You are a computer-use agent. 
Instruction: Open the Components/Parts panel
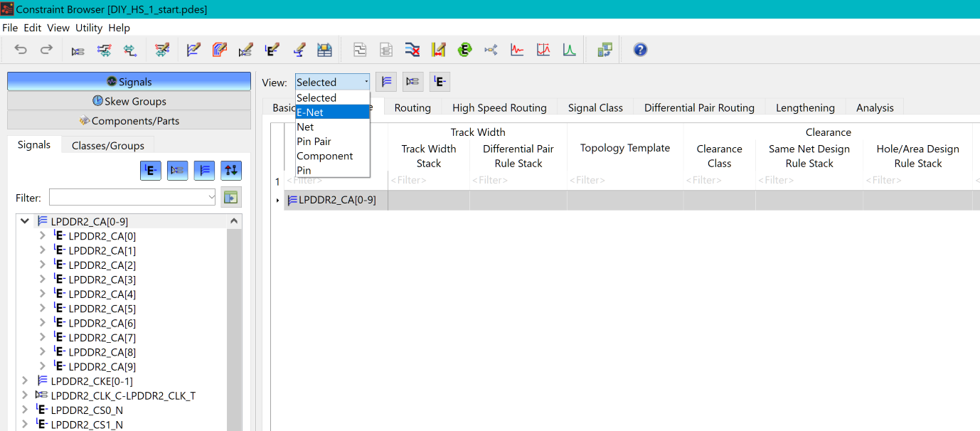pyautogui.click(x=129, y=121)
